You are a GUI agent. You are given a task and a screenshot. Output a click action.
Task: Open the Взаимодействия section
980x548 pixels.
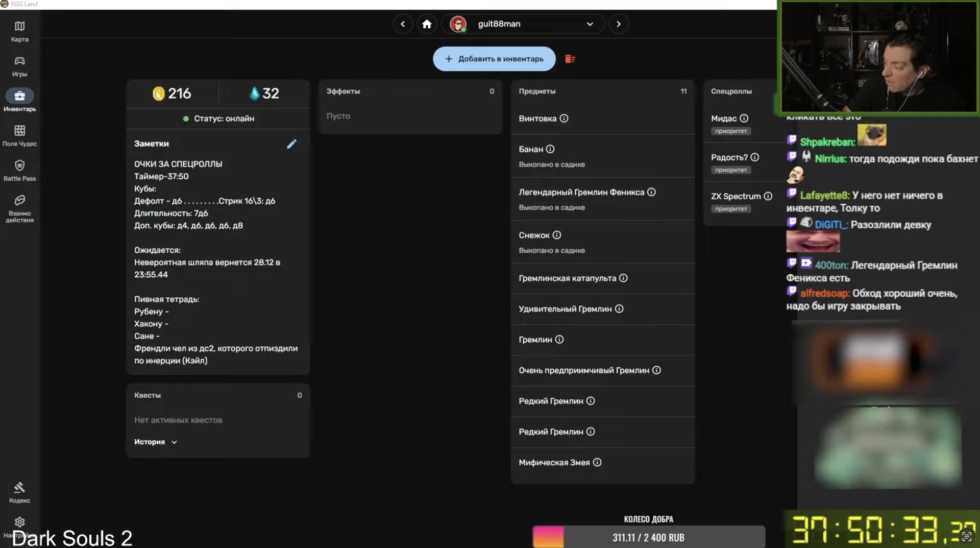click(19, 208)
